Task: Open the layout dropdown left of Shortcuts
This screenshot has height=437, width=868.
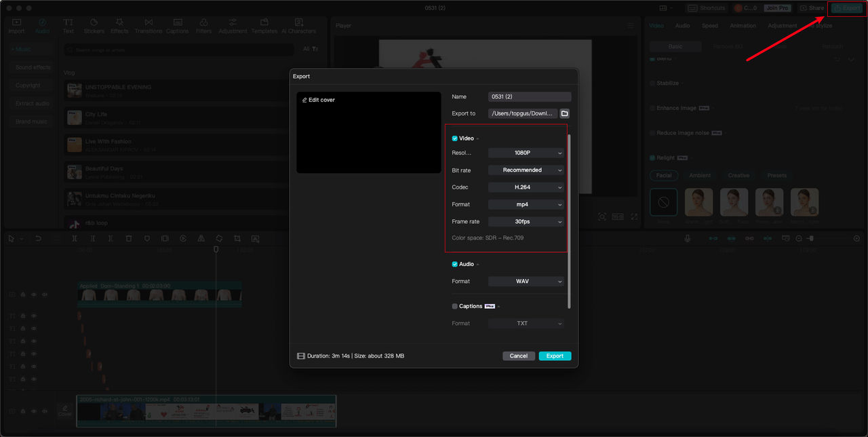Action: [667, 8]
